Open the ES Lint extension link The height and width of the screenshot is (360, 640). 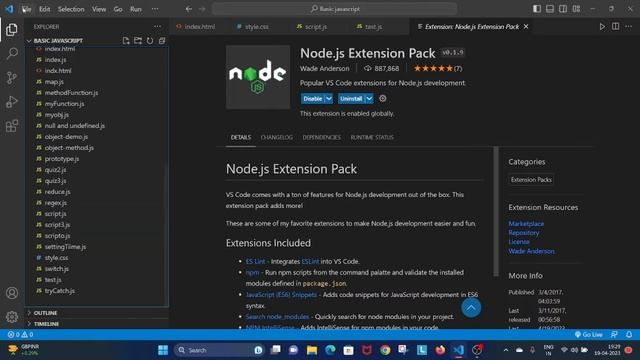(x=255, y=261)
